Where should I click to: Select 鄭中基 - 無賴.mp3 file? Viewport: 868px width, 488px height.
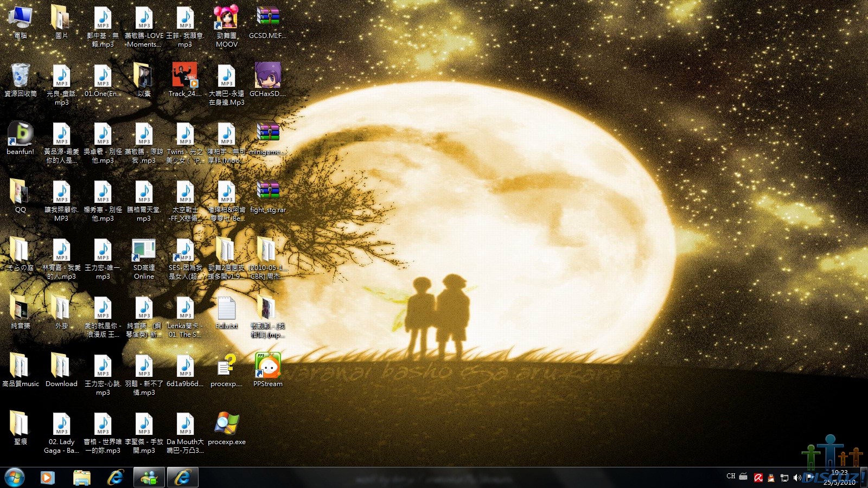(x=103, y=27)
